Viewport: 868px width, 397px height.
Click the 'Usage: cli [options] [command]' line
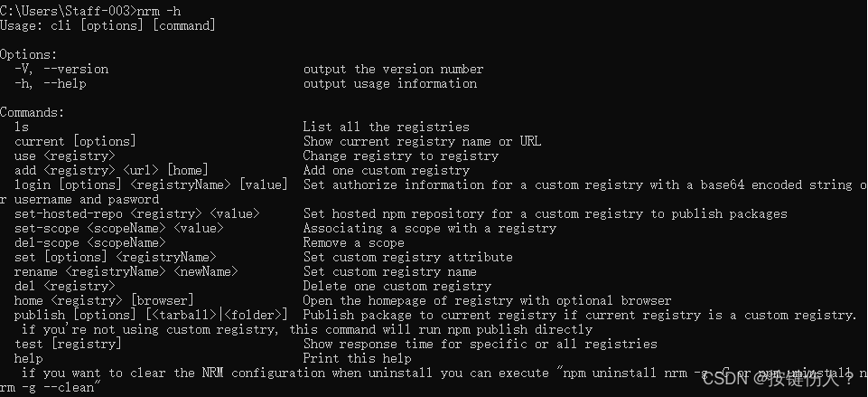108,25
